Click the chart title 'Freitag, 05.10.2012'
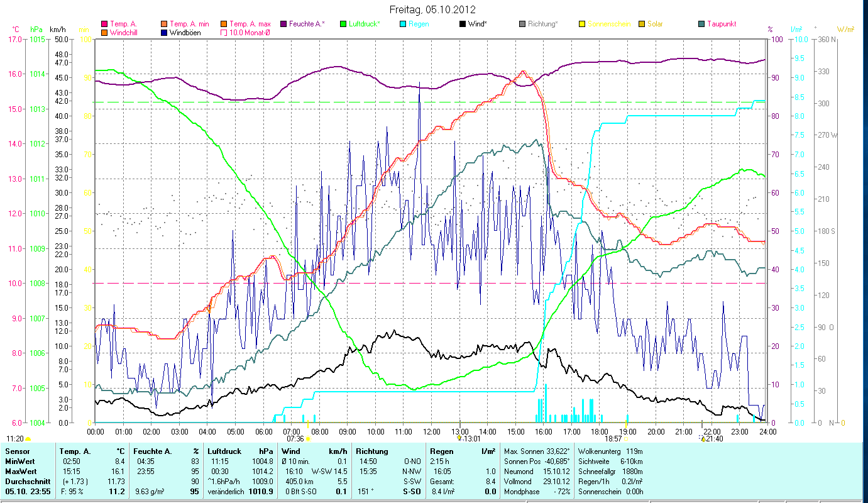868x503 pixels. [432, 9]
